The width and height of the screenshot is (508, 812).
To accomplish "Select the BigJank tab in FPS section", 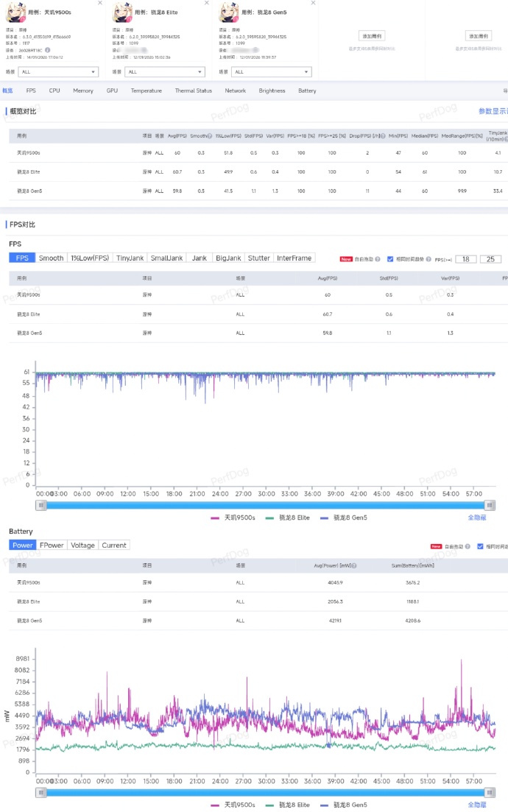I will [x=228, y=258].
